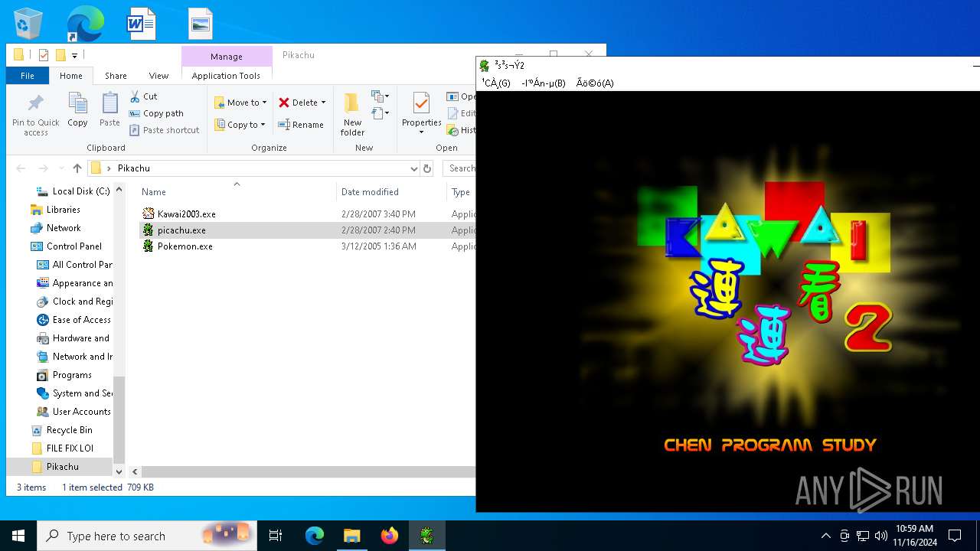Click Paste shortcut in ribbon

(x=164, y=130)
